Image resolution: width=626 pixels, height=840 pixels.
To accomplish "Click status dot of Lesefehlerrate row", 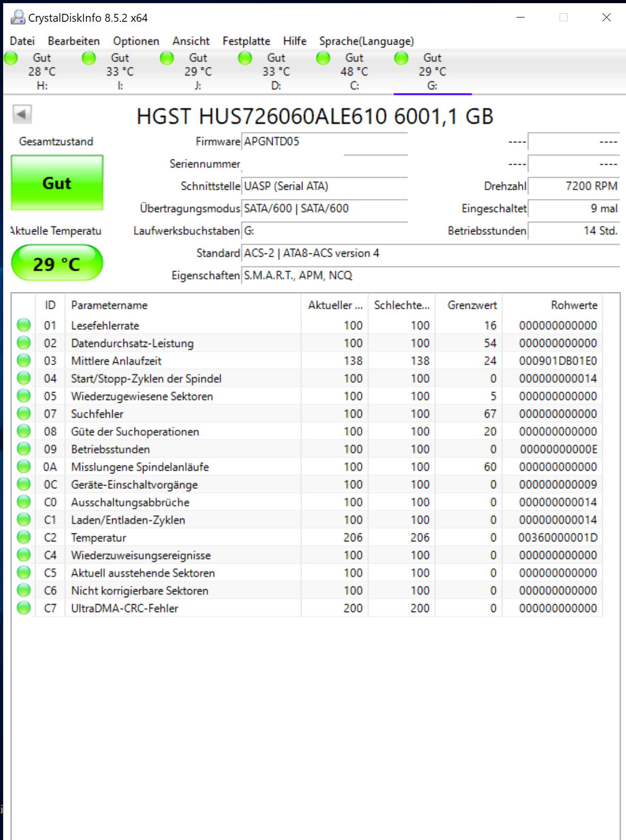I will pyautogui.click(x=23, y=325).
